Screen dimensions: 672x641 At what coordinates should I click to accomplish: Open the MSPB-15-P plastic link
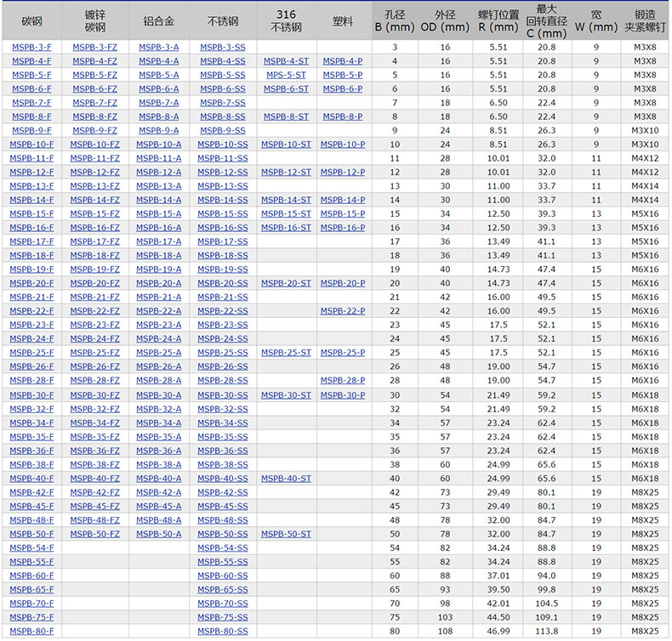pos(343,214)
